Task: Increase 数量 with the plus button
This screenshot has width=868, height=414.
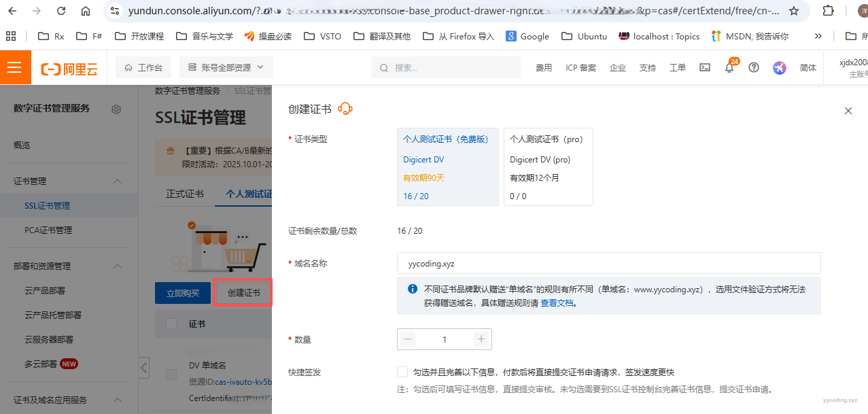Action: (481, 339)
